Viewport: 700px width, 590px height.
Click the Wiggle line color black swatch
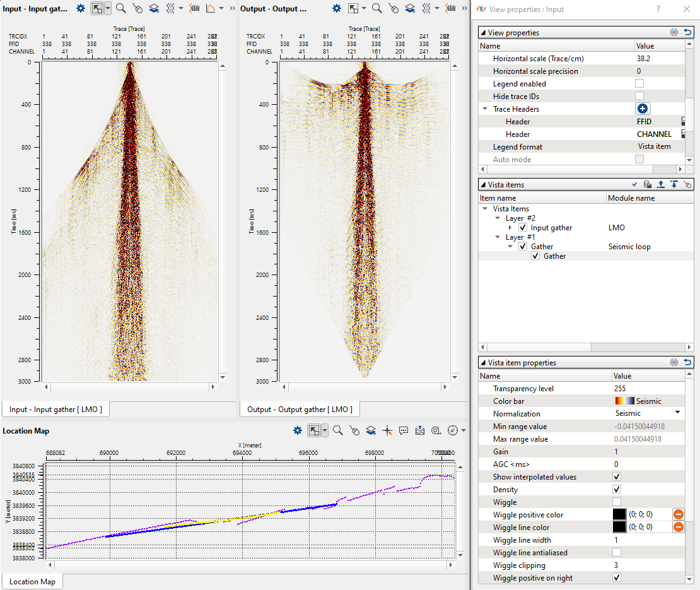click(619, 528)
